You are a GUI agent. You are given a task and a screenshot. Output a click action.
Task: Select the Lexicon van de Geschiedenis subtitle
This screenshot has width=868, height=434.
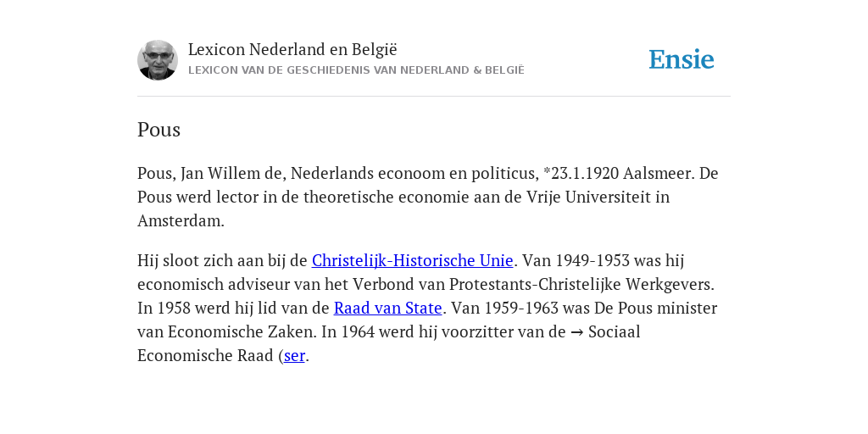tap(356, 70)
